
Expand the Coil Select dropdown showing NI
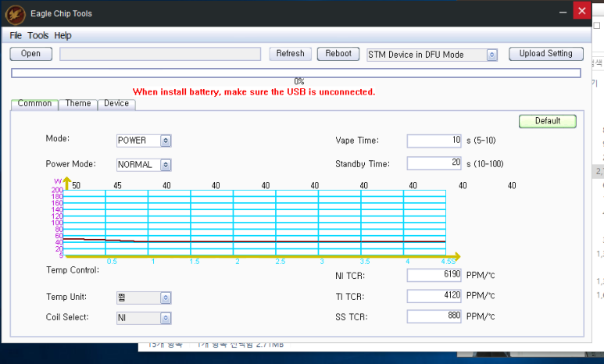click(166, 318)
